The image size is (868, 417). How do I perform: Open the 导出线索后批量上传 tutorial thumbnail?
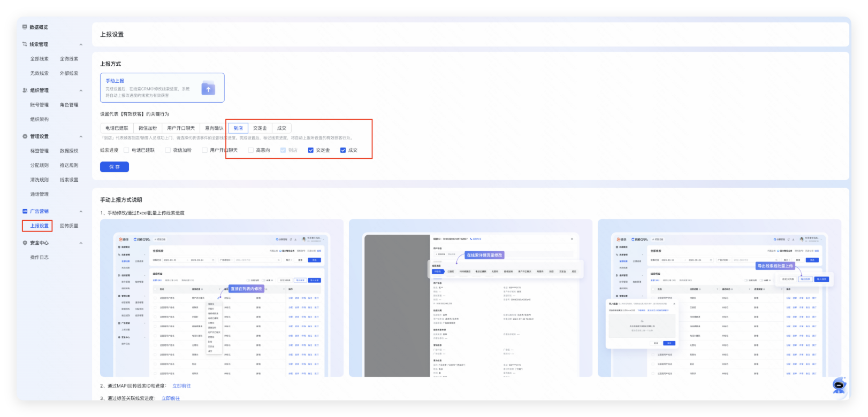719,298
